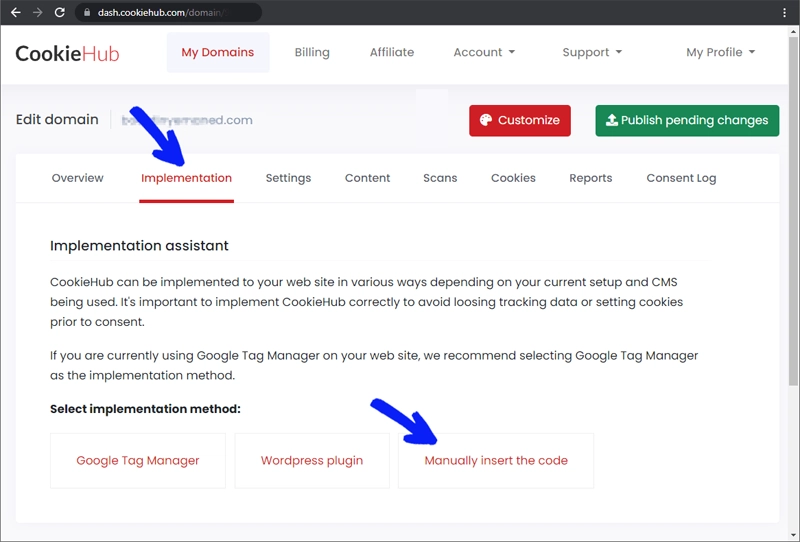Click the CookieHub logo
Screen dimensions: 800x542
point(67,54)
